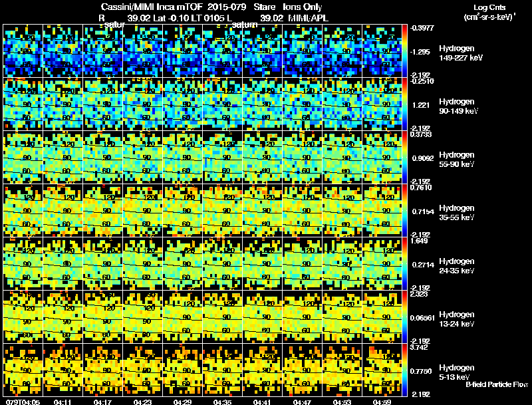Image resolution: width=532 pixels, height=405 pixels.
Task: Open the 35-55 keV panel at 04:41
Action: coord(262,211)
